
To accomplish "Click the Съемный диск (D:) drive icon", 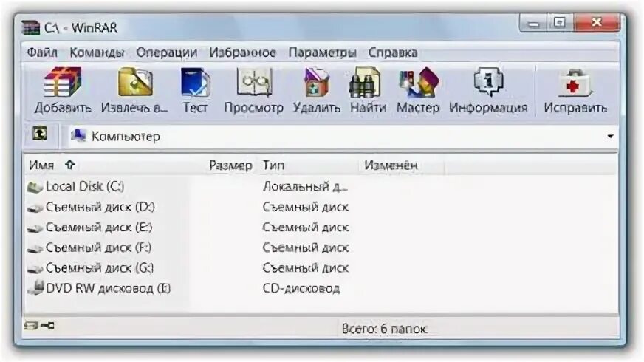I will pos(35,208).
